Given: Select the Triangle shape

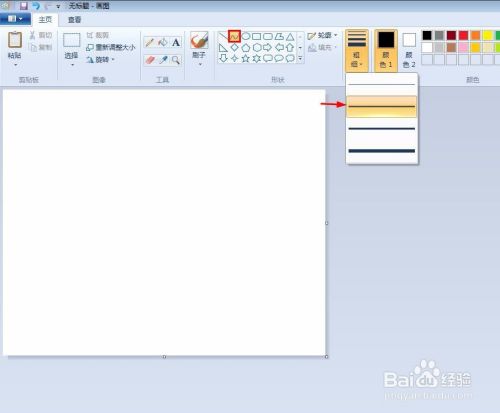Looking at the screenshot, I should [290, 36].
